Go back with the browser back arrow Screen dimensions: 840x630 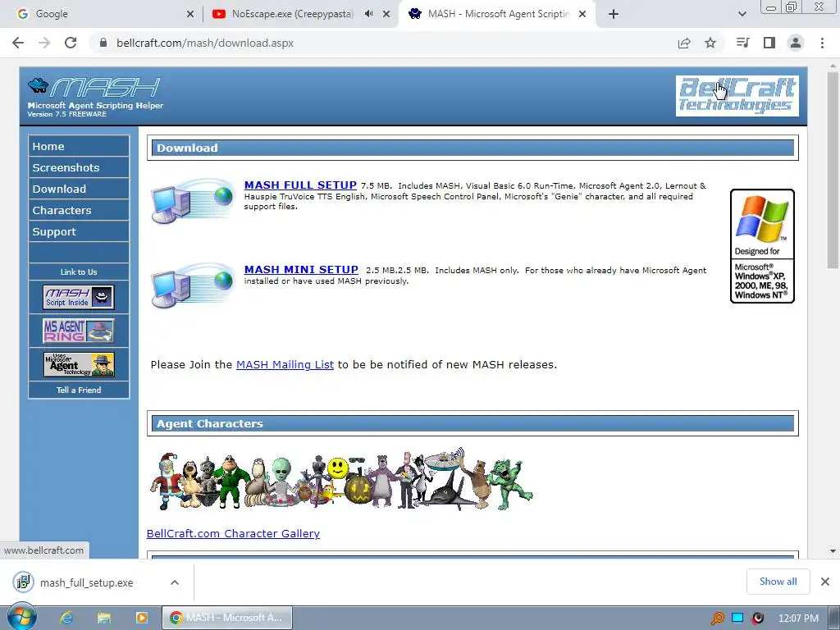pos(18,43)
